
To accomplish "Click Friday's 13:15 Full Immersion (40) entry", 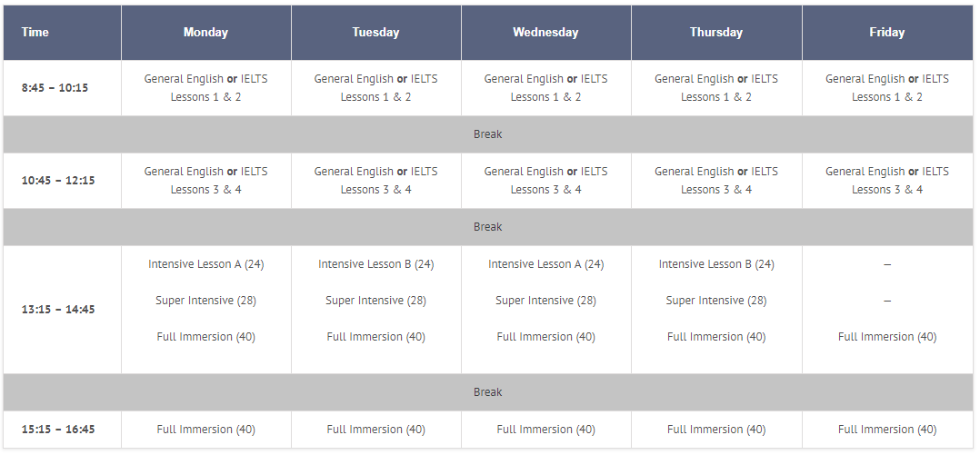I will click(886, 337).
